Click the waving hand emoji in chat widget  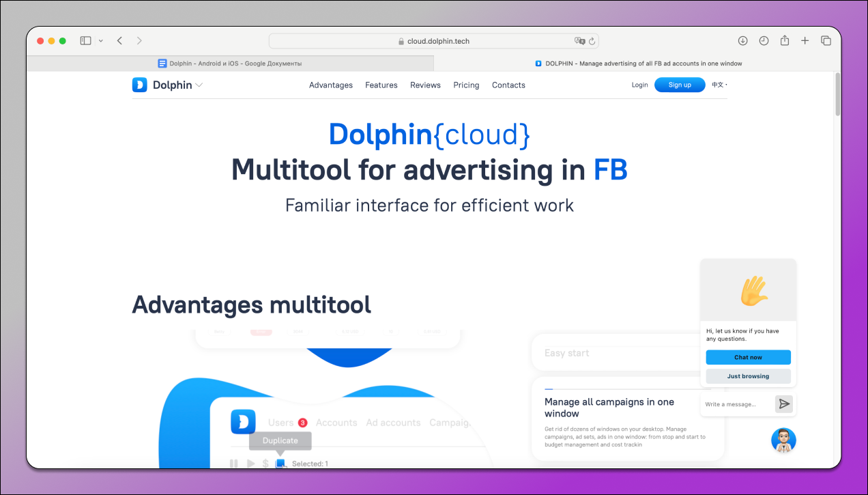(754, 290)
